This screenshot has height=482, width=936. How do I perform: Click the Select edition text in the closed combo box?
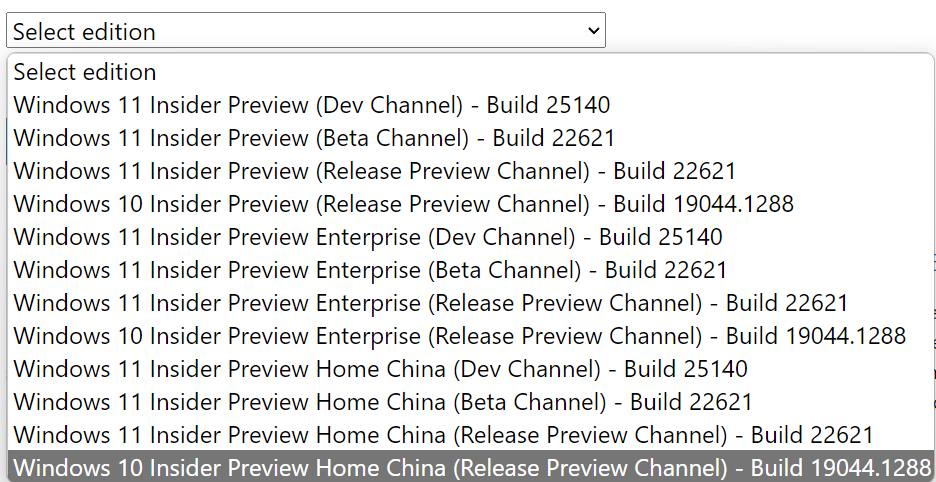84,32
